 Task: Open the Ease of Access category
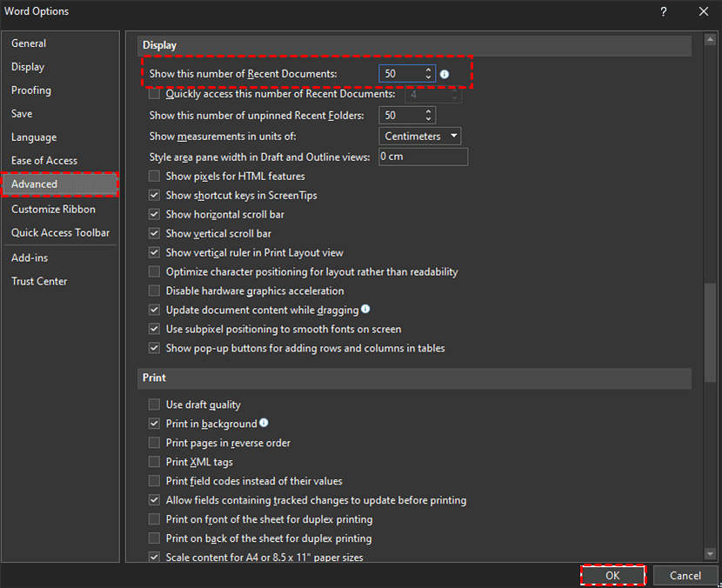coord(60,161)
